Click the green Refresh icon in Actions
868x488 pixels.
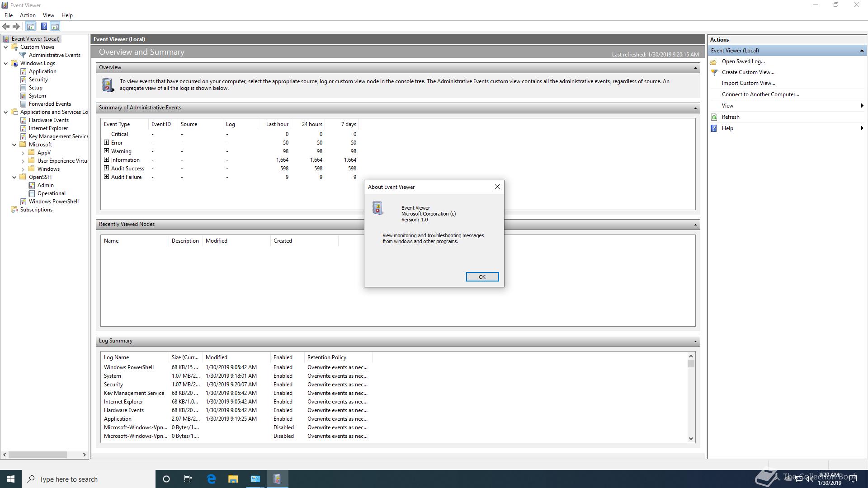pos(714,117)
